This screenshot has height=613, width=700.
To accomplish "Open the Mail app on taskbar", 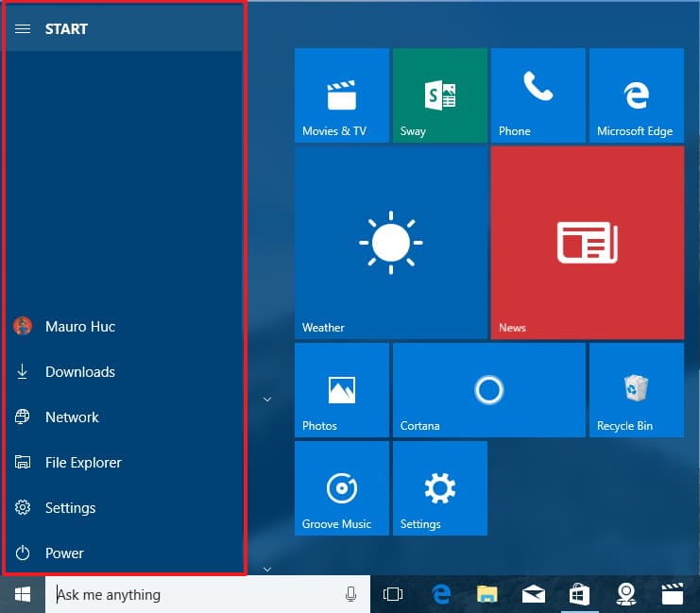I will click(x=534, y=594).
